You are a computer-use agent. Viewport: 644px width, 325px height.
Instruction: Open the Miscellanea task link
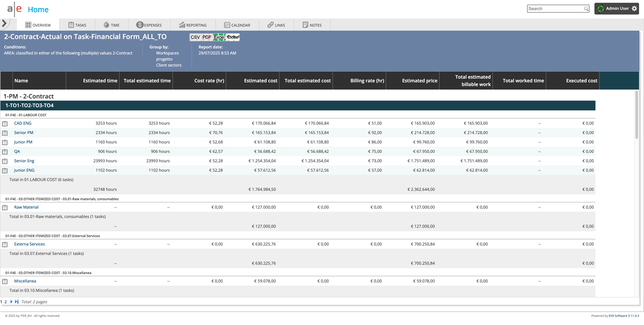tap(25, 281)
